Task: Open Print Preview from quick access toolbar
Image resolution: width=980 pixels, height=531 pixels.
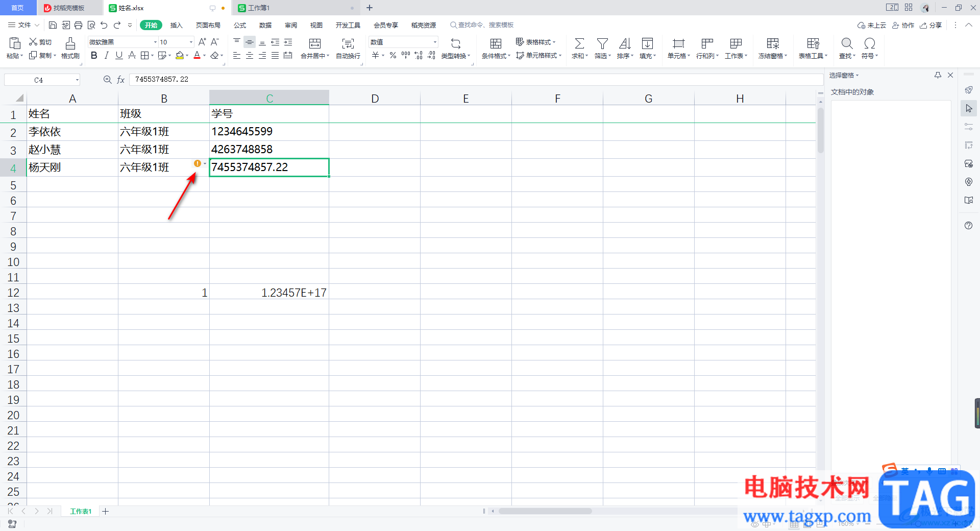Action: click(x=91, y=25)
